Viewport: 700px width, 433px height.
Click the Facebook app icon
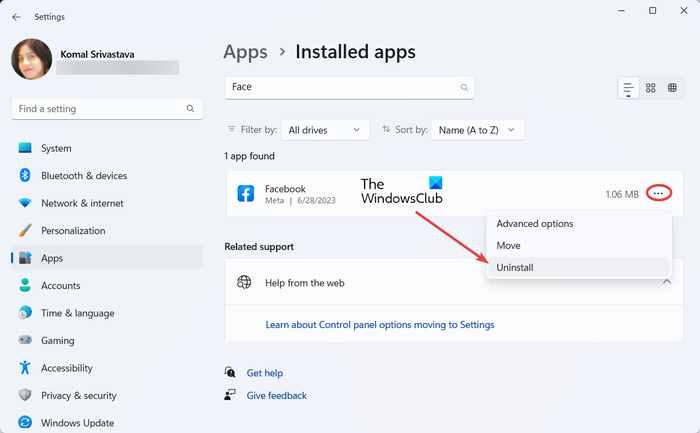245,194
